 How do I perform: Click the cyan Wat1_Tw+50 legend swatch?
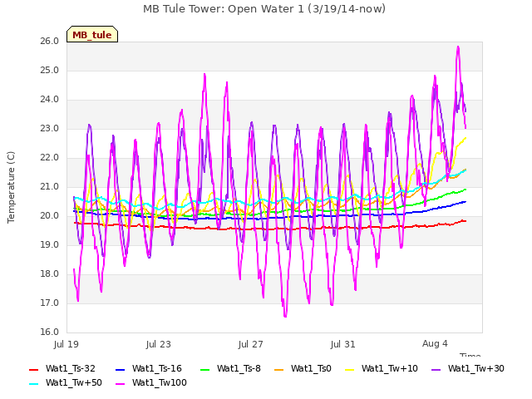click(34, 384)
